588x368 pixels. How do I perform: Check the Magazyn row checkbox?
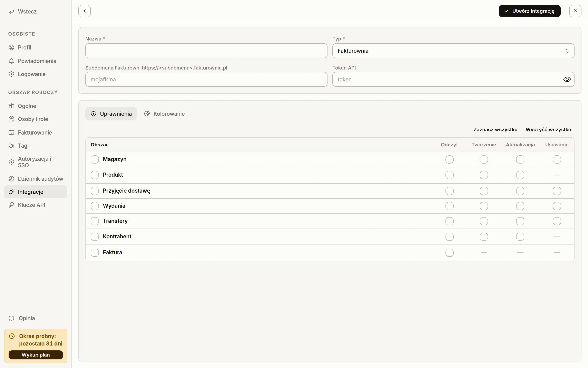[x=95, y=159]
